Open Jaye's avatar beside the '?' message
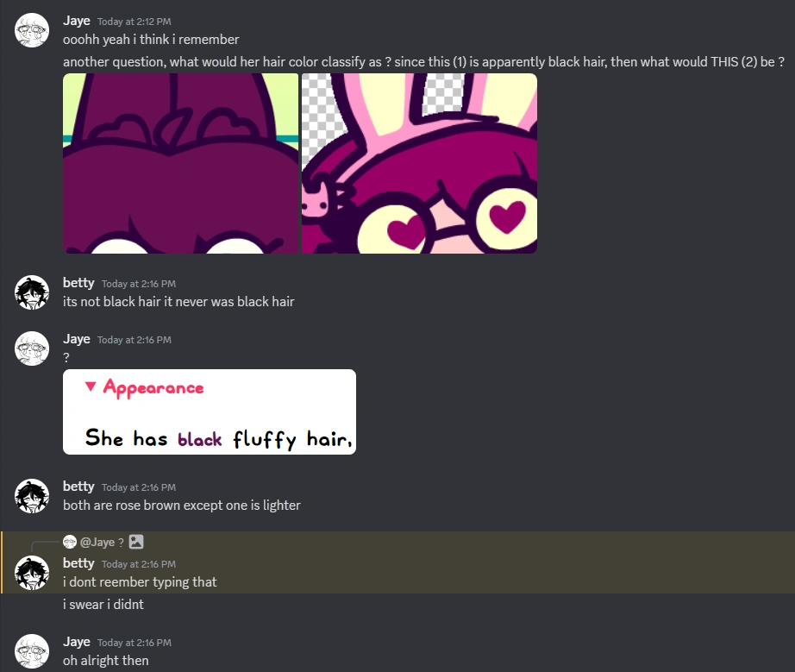The height and width of the screenshot is (672, 795). [32, 349]
